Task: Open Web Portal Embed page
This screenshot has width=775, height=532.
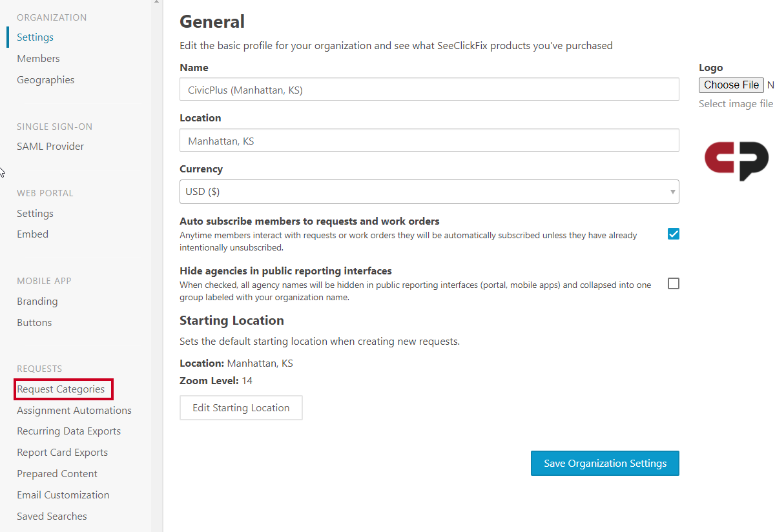Action: click(x=32, y=234)
